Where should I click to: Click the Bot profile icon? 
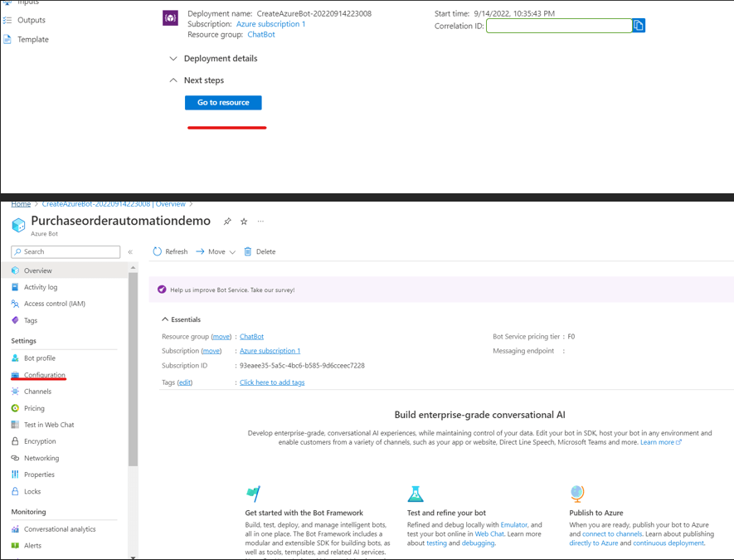(15, 358)
